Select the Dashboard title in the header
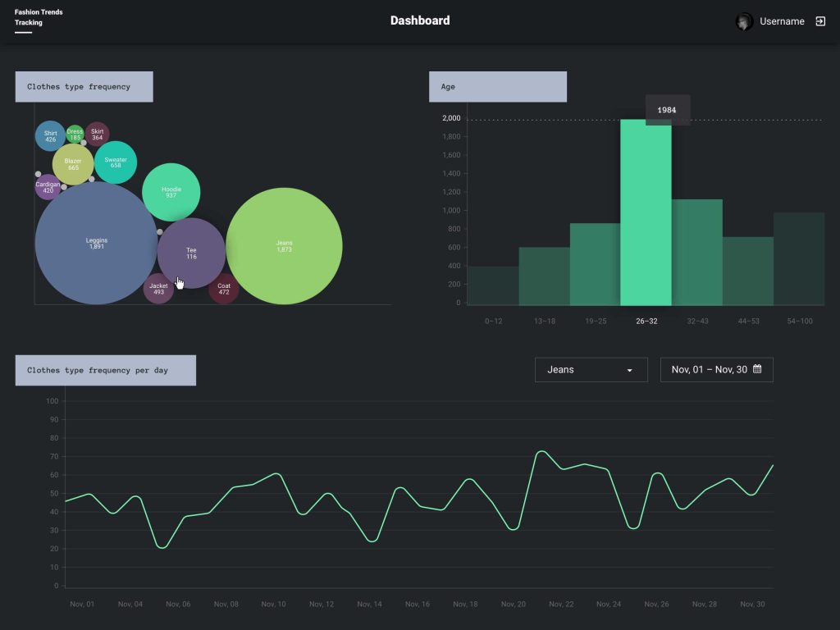The width and height of the screenshot is (840, 630). pos(420,20)
